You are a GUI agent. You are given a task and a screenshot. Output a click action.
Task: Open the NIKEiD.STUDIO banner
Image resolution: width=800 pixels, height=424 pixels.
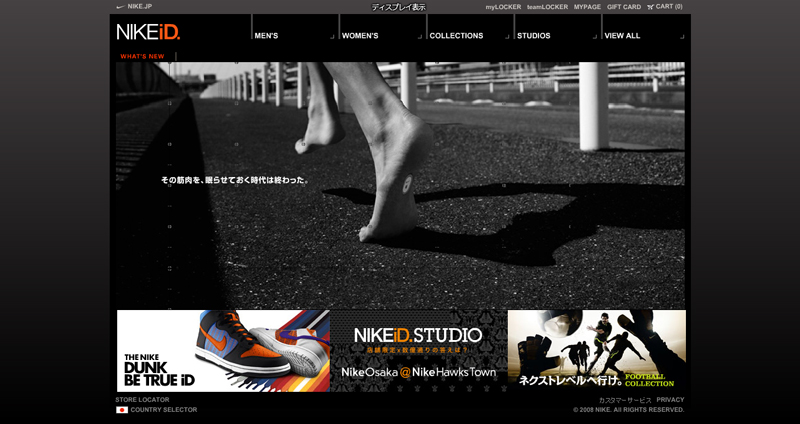coord(418,351)
